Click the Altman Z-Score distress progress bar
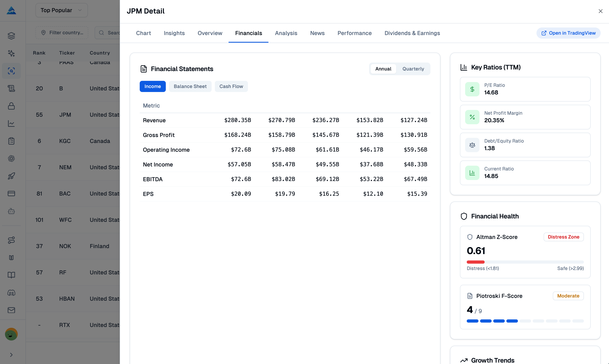This screenshot has width=609, height=364. click(x=525, y=262)
